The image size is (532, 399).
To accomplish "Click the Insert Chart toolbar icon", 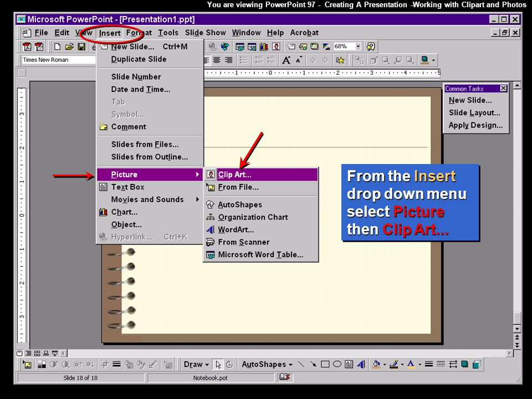I will (264, 47).
